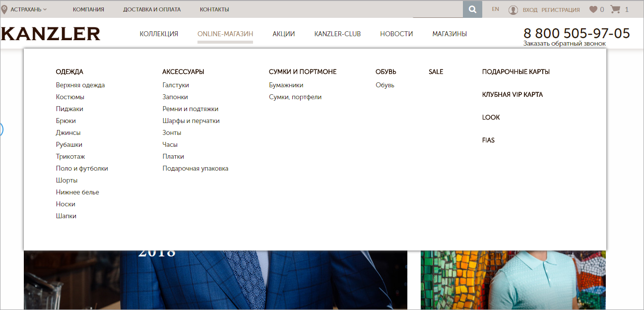Open the shopping cart icon
Screen dimensions: 644x310
(x=615, y=9)
